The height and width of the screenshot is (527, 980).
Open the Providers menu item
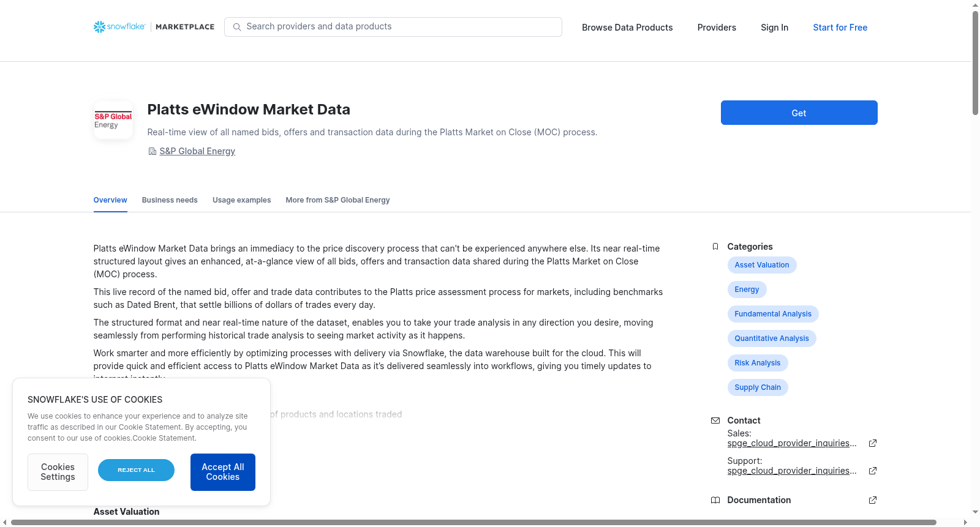[717, 28]
